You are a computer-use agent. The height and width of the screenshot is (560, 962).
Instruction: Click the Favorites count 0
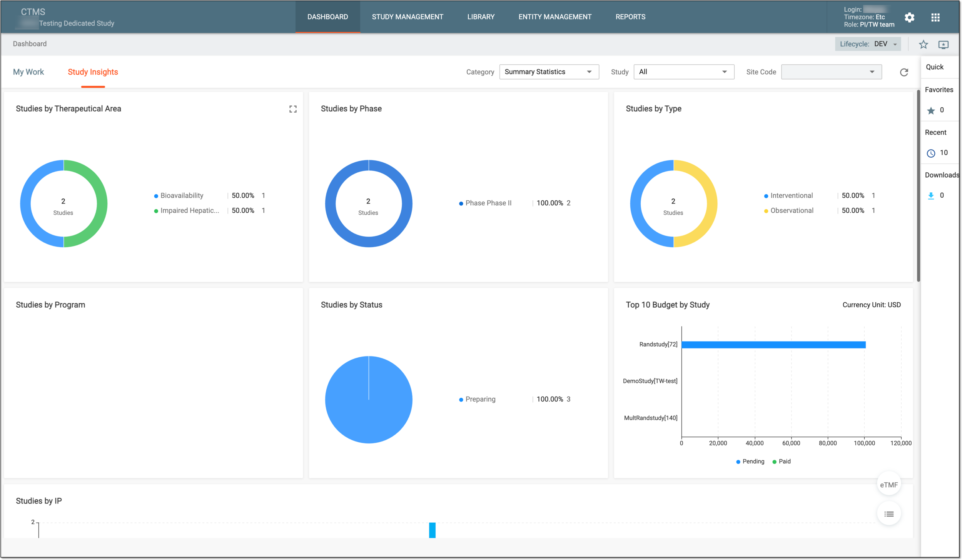pyautogui.click(x=942, y=110)
